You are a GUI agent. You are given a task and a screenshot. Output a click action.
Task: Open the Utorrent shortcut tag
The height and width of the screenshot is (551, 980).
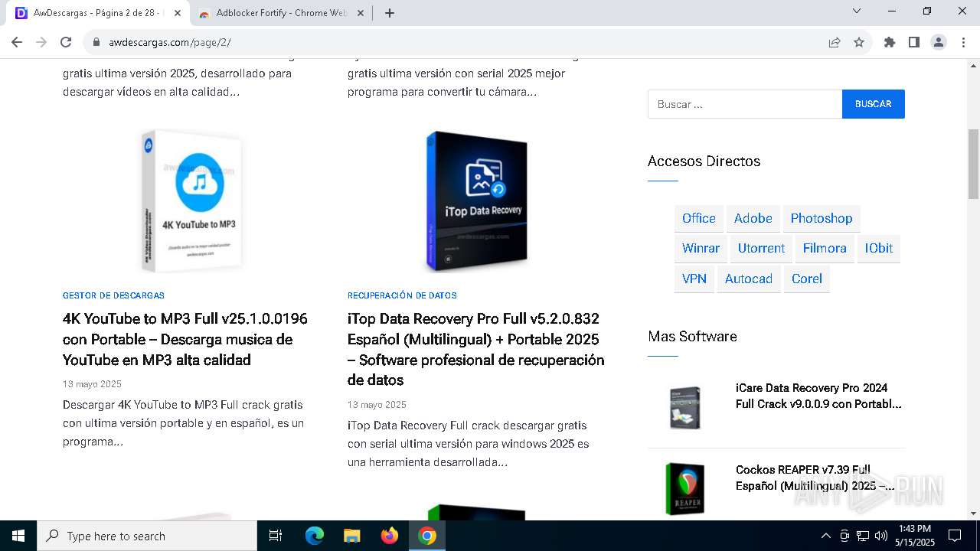(x=761, y=248)
